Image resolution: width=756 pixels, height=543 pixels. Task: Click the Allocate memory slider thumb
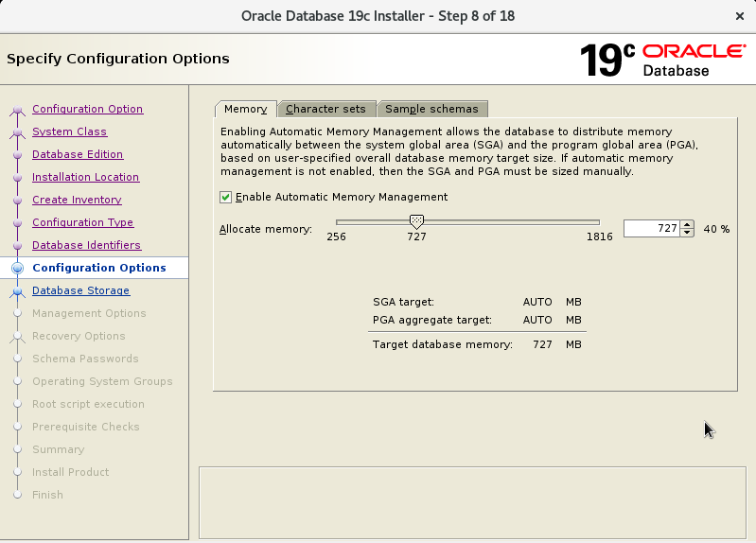coord(416,221)
